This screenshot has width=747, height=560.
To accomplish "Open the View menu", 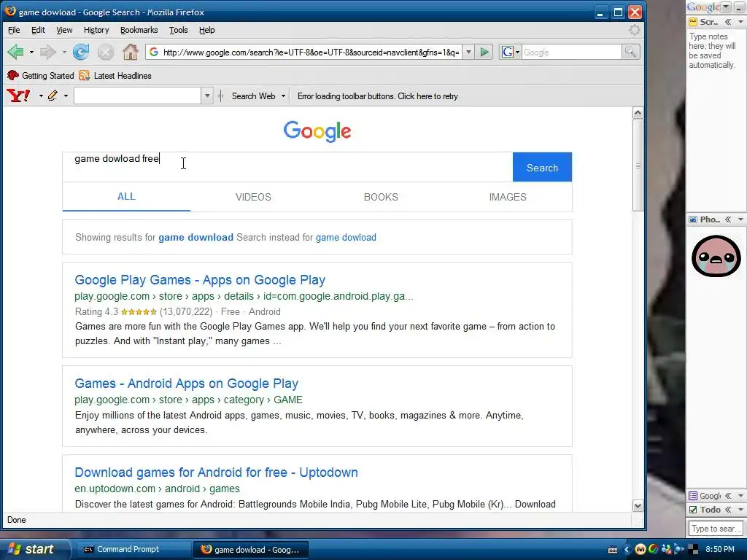I will pos(64,30).
